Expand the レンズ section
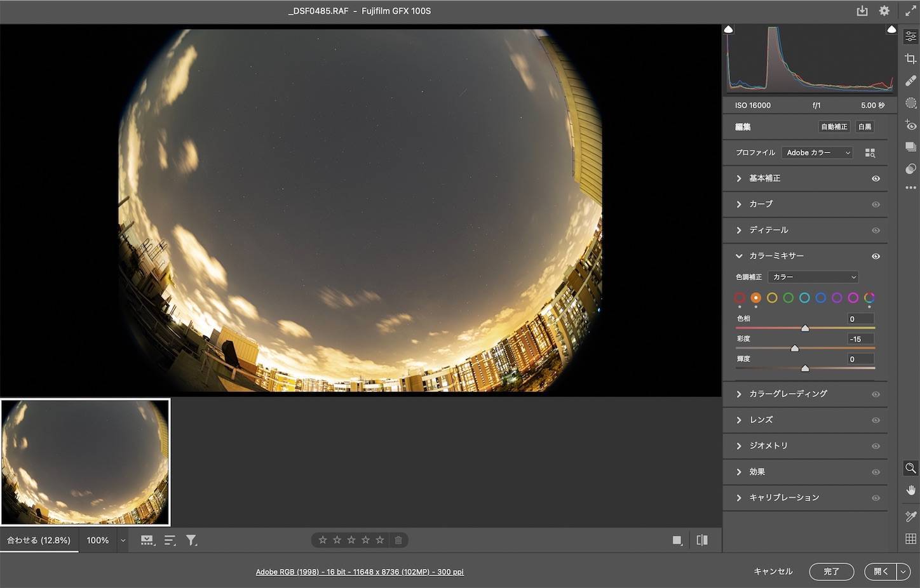The height and width of the screenshot is (588, 920). click(739, 420)
